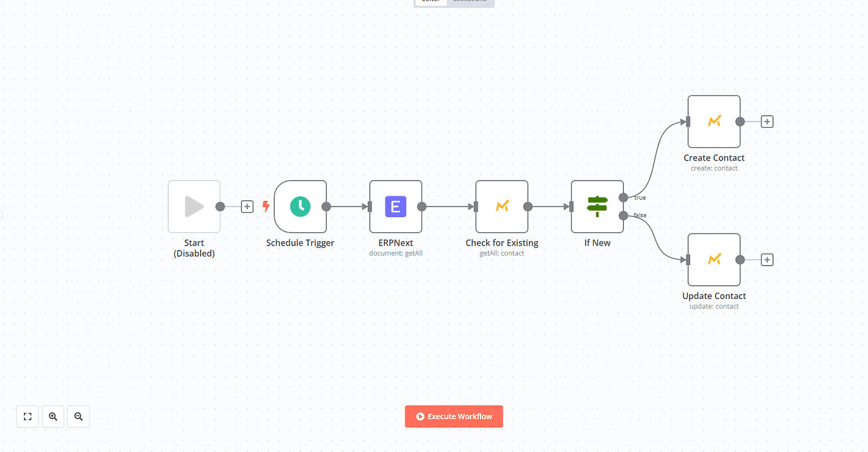Click the ERPNext node output connector dot
The image size is (868, 452).
(422, 206)
